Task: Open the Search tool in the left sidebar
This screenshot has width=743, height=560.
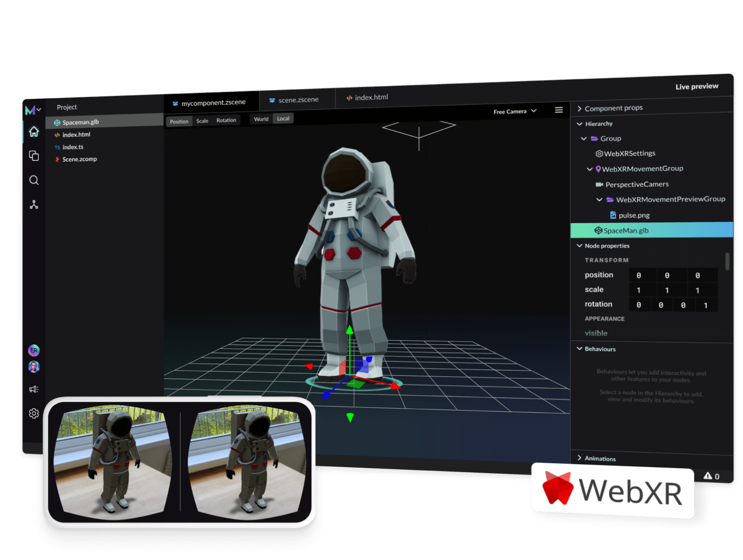Action: [x=33, y=180]
